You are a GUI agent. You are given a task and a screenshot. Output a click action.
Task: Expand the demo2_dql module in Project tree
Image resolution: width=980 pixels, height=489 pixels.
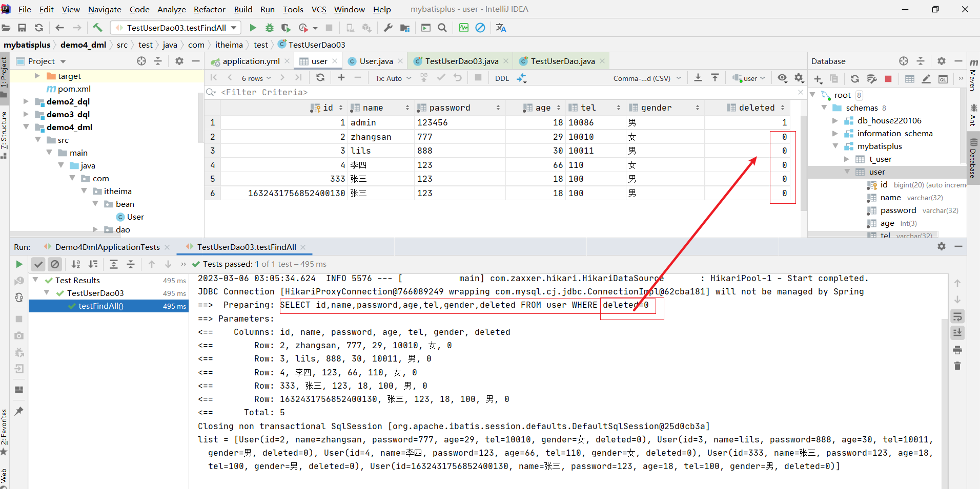tap(26, 101)
